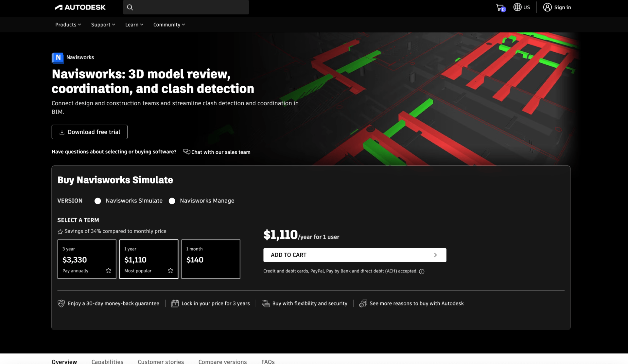The width and height of the screenshot is (628, 364).
Task: Expand the Products menu
Action: pos(68,25)
